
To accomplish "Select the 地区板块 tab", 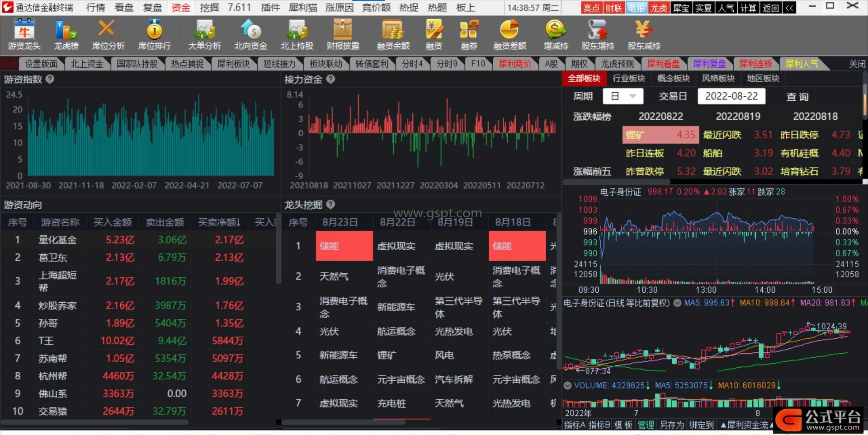I will (x=763, y=79).
